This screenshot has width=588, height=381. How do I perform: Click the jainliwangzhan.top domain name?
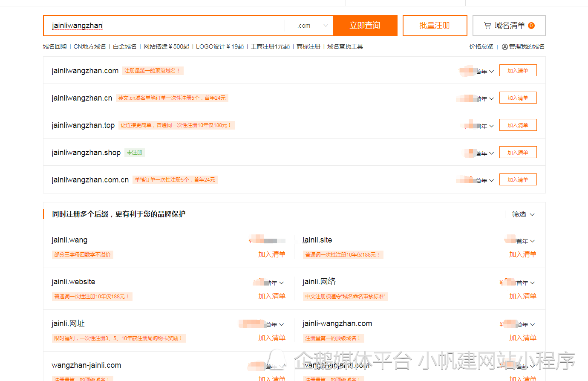pyautogui.click(x=83, y=125)
